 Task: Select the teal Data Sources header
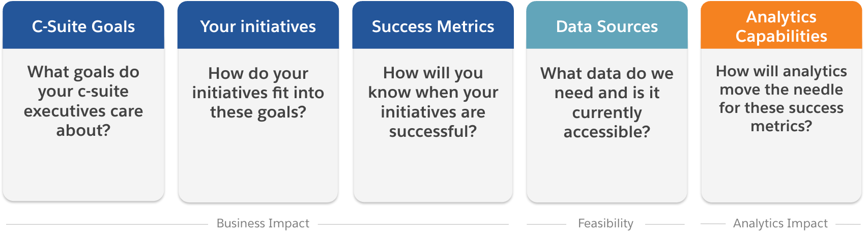607,26
